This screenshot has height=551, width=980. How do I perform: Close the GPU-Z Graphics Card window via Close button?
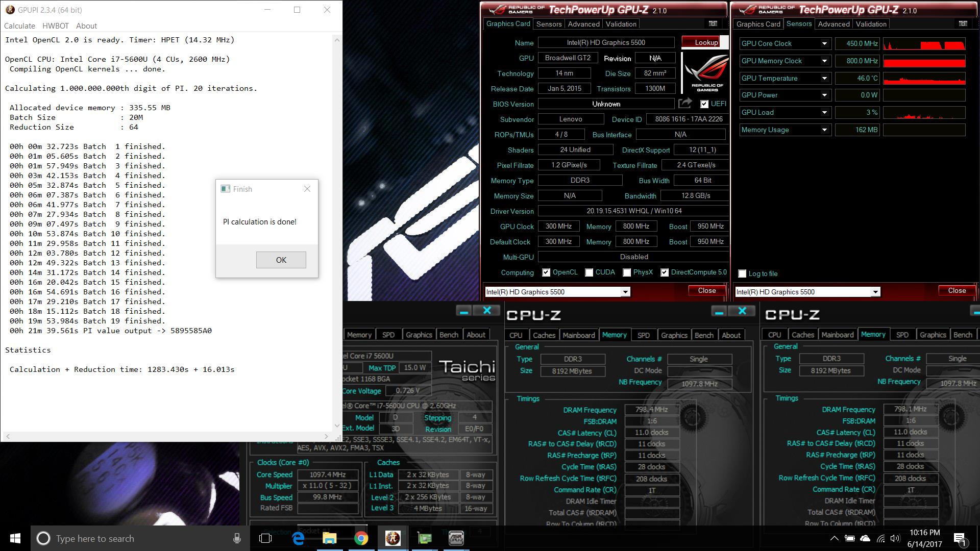[x=707, y=290]
